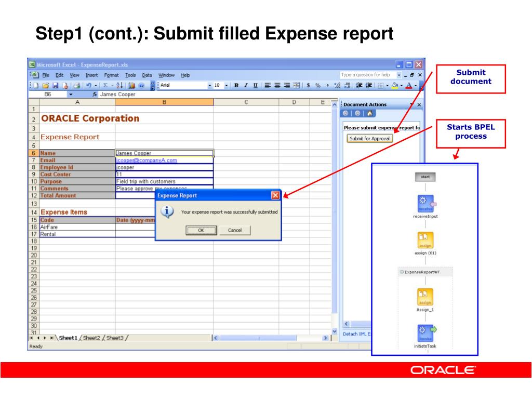Click the receiveInput BPEL activity icon
Viewport: 532px width, 399px height.
pos(425,204)
